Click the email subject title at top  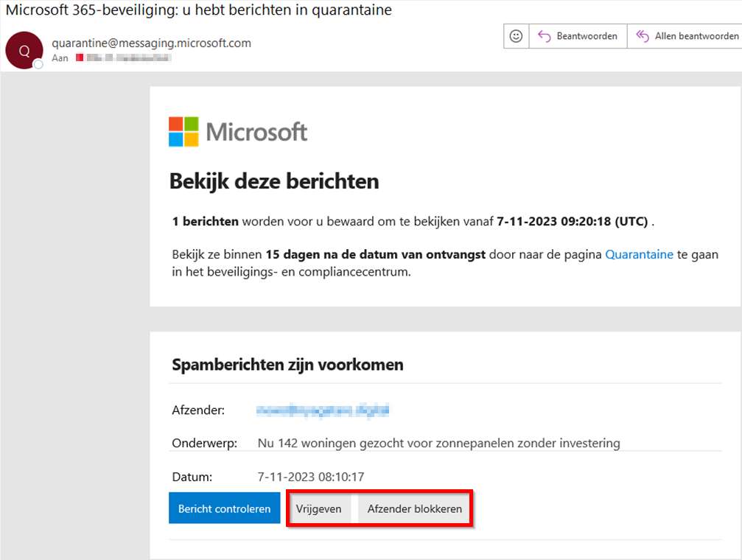[199, 10]
